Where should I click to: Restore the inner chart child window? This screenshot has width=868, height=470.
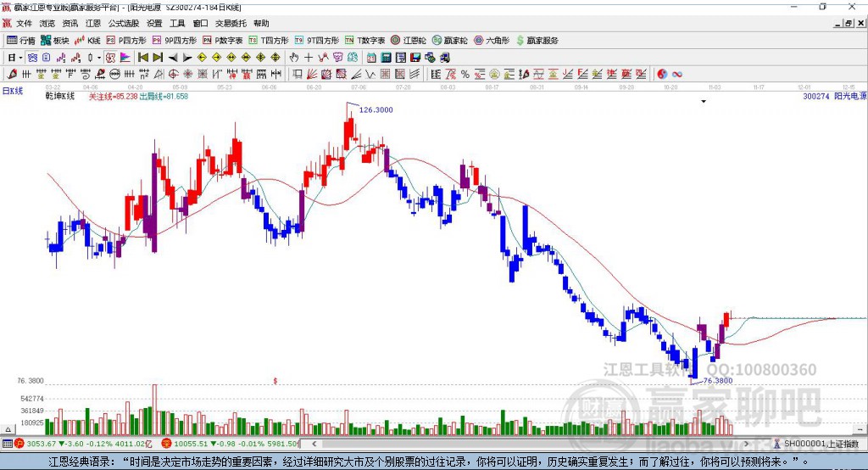(848, 23)
